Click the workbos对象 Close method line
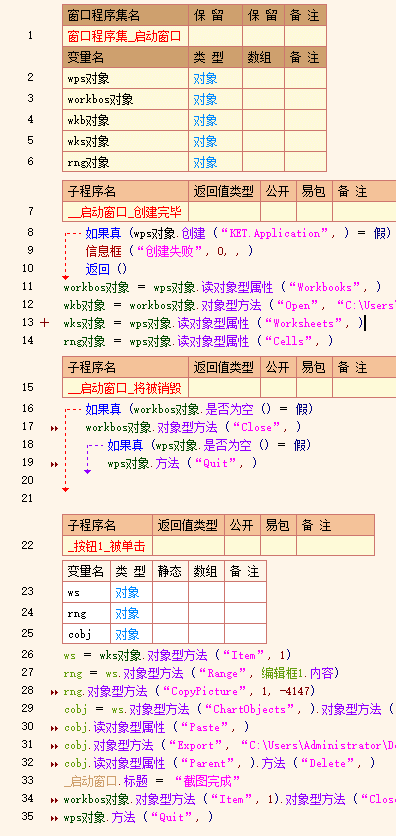 (x=193, y=427)
